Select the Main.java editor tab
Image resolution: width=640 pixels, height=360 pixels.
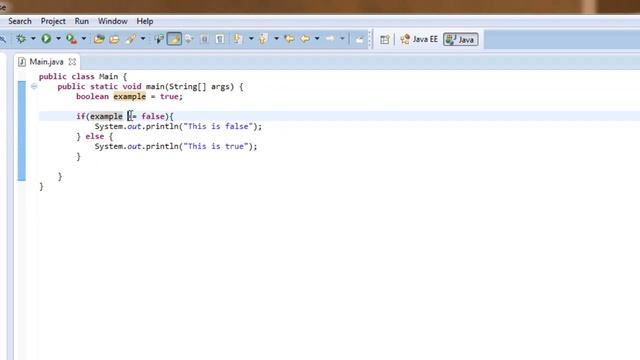pos(46,62)
